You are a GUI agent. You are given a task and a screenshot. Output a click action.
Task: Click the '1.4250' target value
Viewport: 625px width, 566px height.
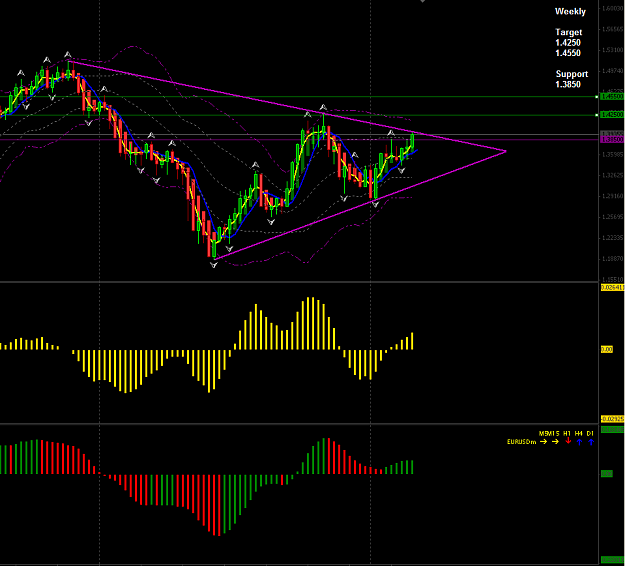(568, 43)
